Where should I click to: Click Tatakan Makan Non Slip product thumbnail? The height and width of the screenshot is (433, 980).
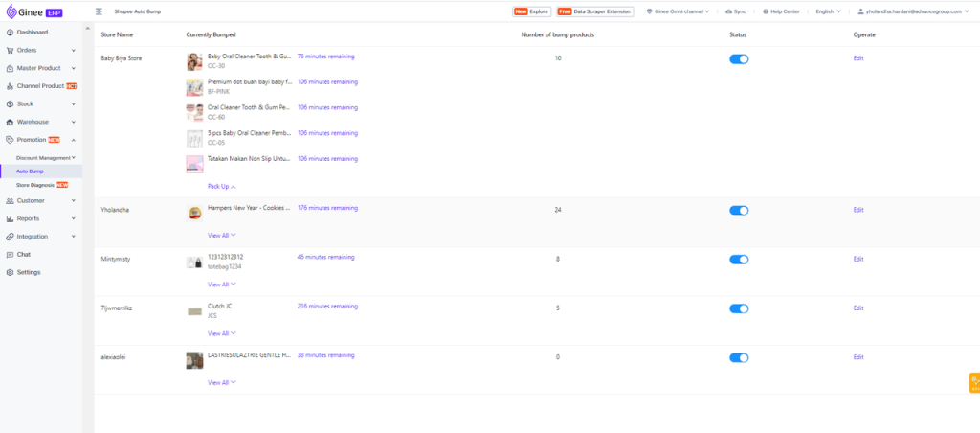click(194, 164)
